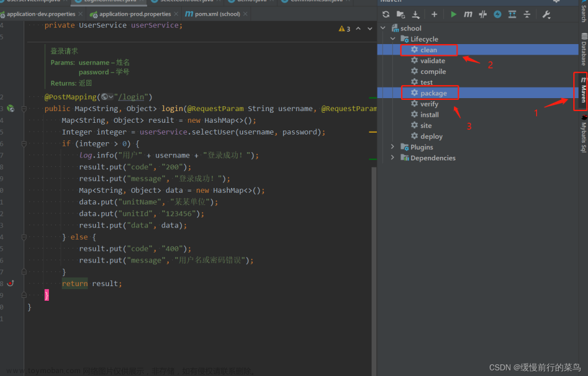Click Download Sources and Documentation icon
The image size is (588, 376).
pos(416,14)
